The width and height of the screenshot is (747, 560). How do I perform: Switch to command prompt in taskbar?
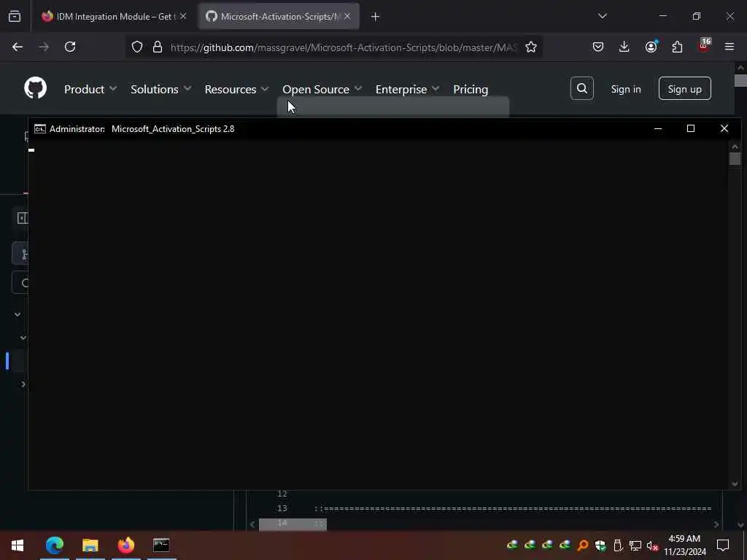click(161, 545)
